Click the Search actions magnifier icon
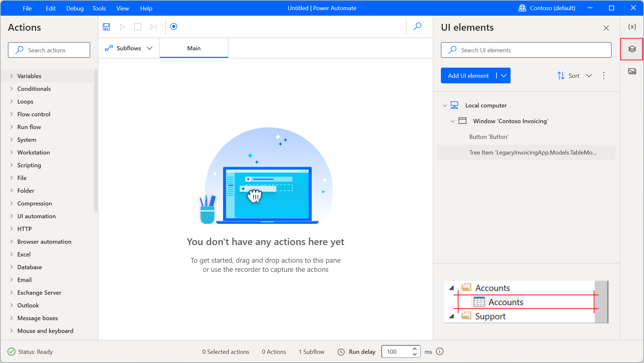This screenshot has width=644, height=363. (19, 50)
